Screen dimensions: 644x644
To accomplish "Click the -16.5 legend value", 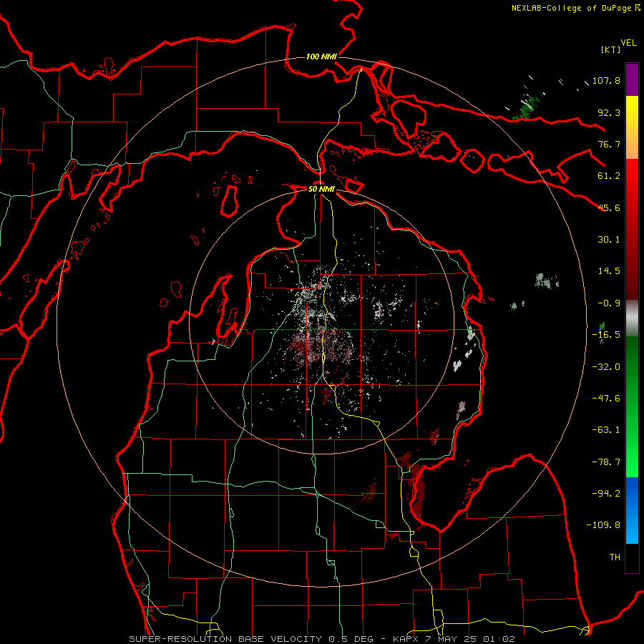I will [x=606, y=335].
